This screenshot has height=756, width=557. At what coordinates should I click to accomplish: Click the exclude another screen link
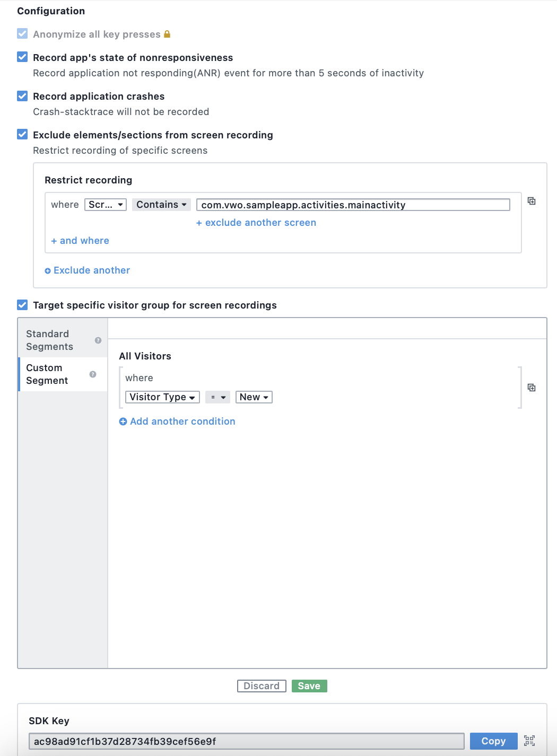click(x=256, y=223)
